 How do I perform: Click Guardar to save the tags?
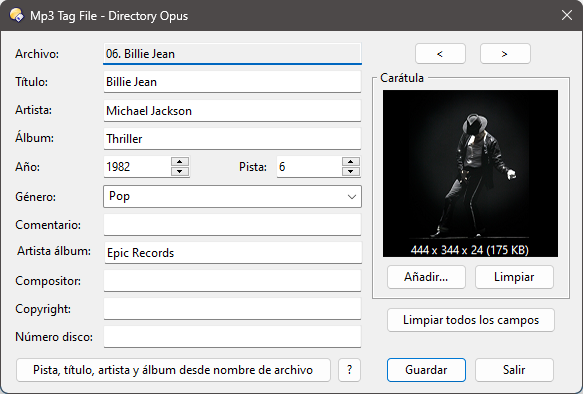tap(426, 370)
